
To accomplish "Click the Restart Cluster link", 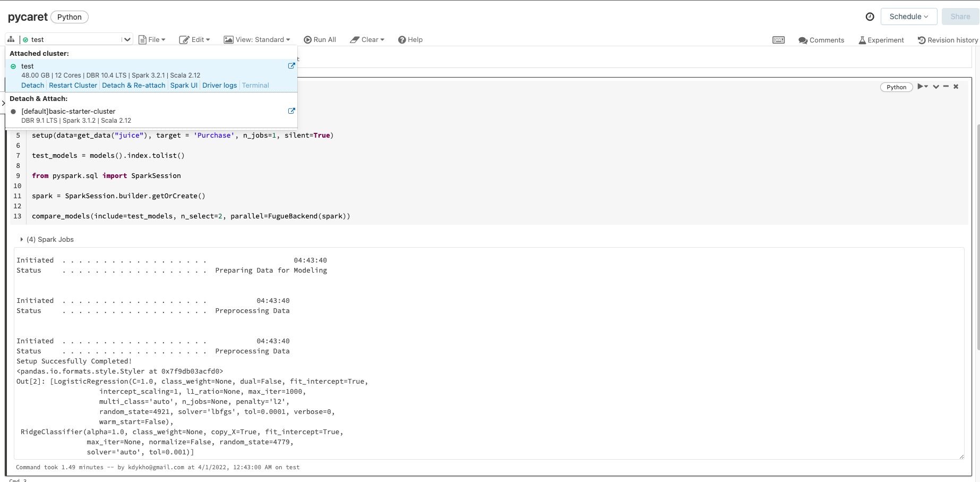I will (73, 85).
